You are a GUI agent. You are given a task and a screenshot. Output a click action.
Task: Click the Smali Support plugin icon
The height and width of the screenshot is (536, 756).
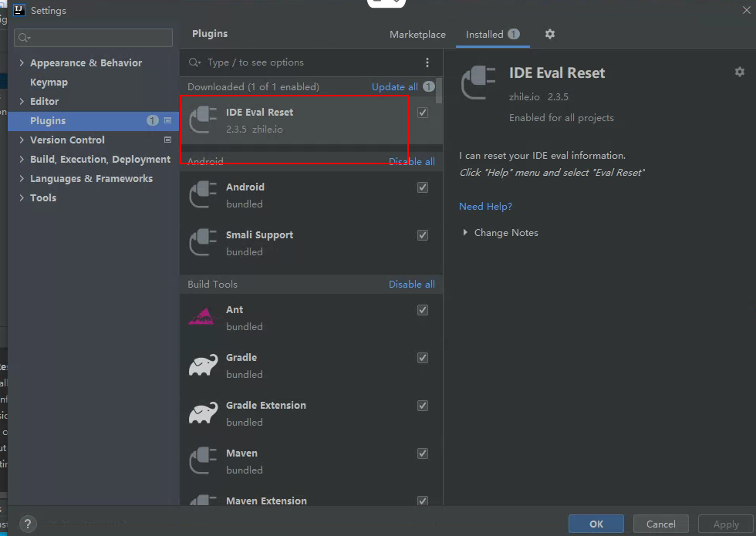point(203,243)
